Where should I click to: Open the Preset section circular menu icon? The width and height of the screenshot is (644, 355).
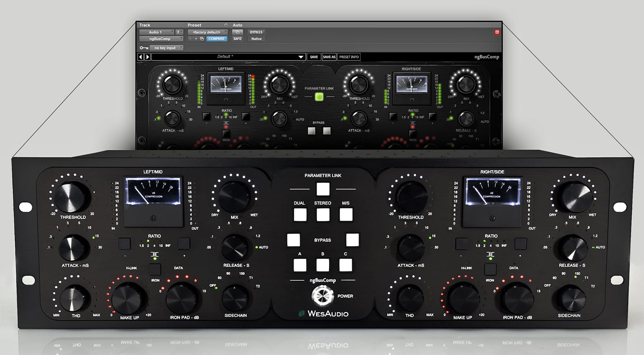point(226,25)
